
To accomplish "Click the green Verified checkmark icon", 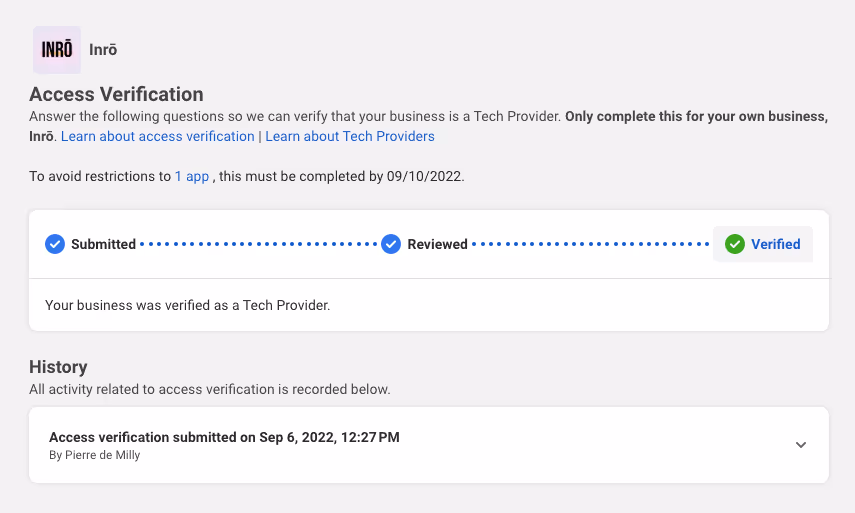I will [735, 244].
